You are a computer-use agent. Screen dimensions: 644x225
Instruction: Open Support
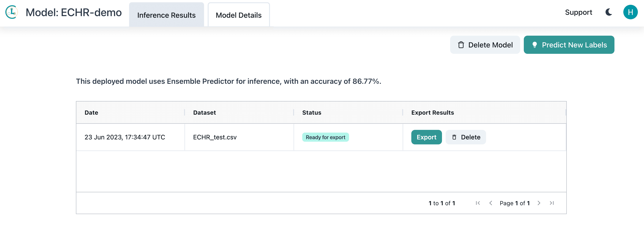(579, 12)
